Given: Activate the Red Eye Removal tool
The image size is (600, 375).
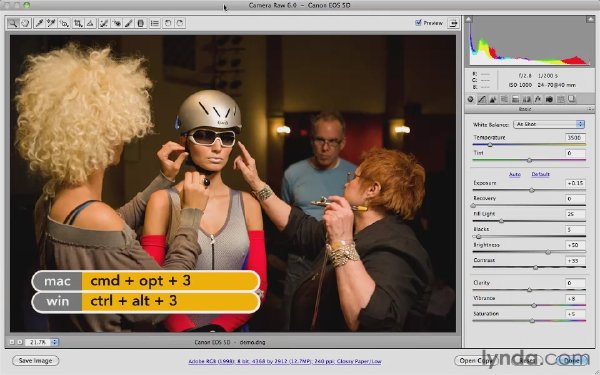Looking at the screenshot, I should pos(116,23).
